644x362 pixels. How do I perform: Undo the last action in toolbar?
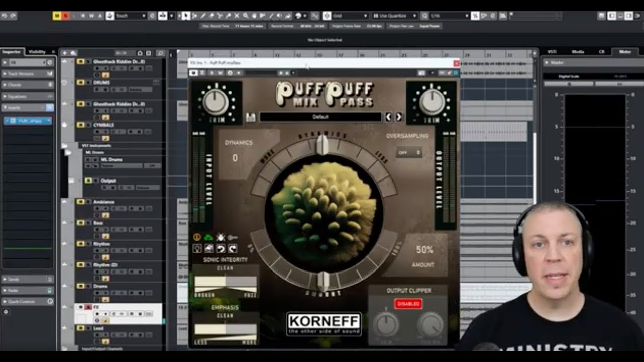tap(5, 16)
